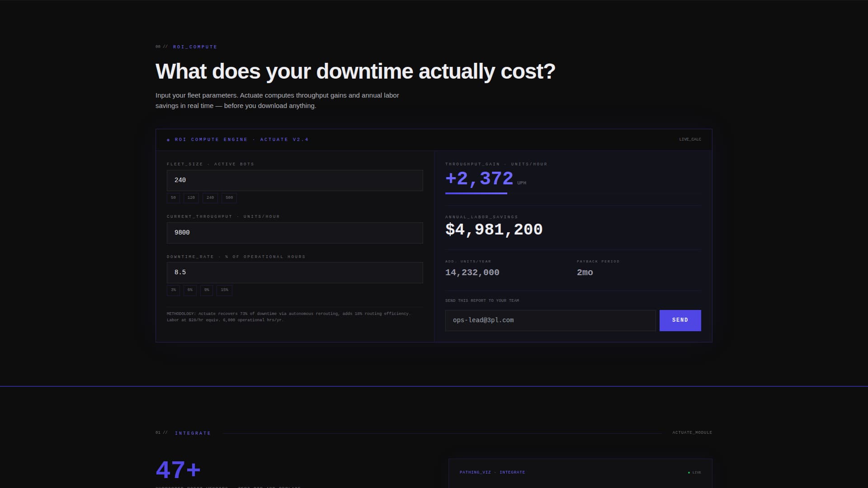This screenshot has height=488, width=868.
Task: Click the green LIVE indicator dot
Action: point(689,473)
